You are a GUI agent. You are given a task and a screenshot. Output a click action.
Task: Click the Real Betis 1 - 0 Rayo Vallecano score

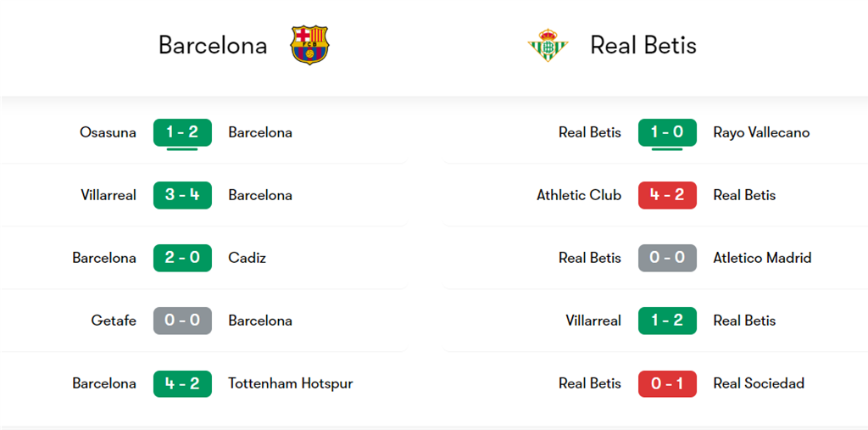pos(667,132)
